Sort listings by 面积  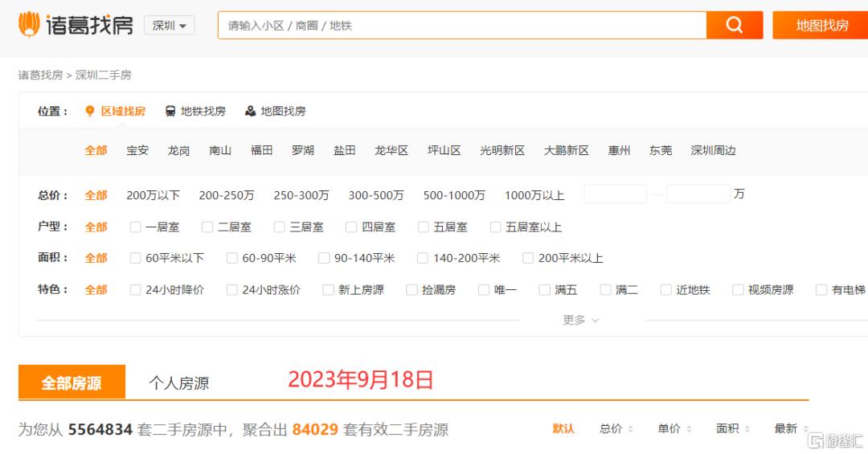point(732,428)
